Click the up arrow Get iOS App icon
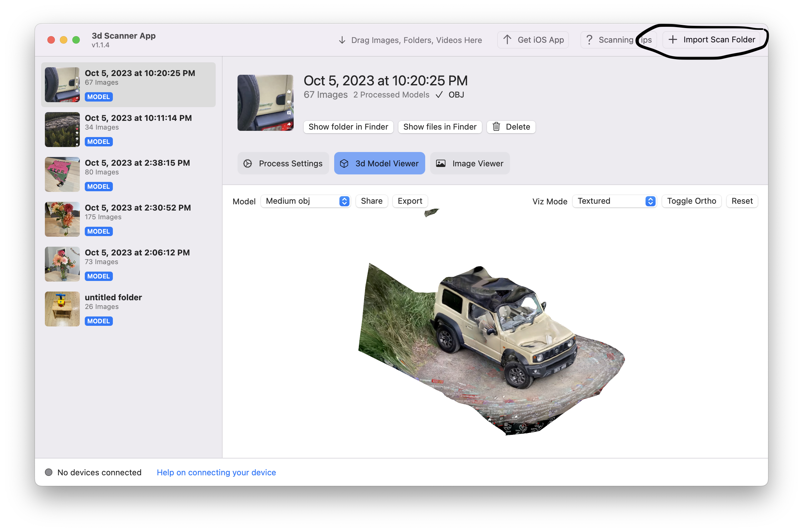This screenshot has height=532, width=803. coord(507,40)
